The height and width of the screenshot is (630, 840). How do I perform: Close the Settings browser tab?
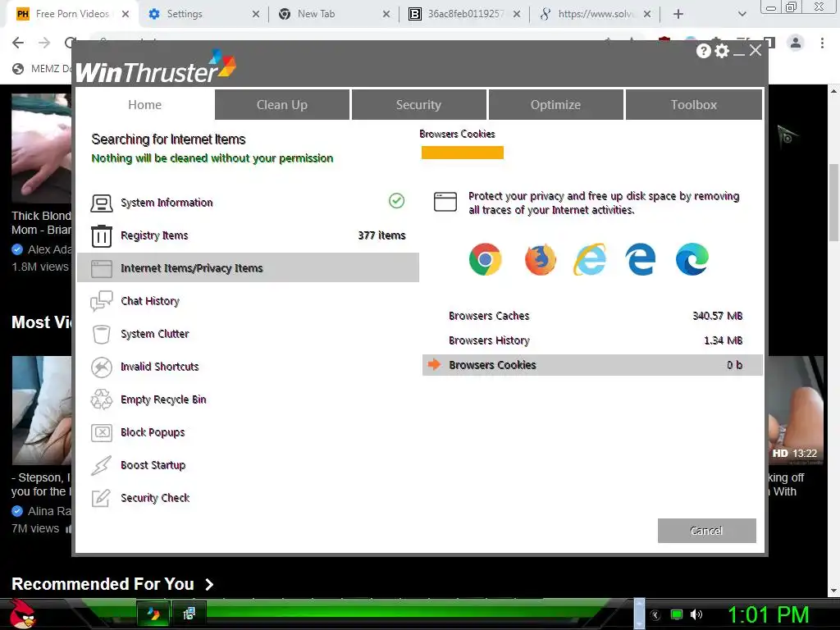(256, 14)
